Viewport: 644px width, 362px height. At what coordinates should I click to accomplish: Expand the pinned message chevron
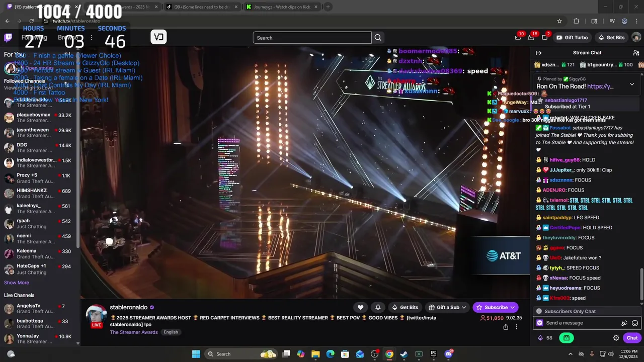(x=632, y=84)
